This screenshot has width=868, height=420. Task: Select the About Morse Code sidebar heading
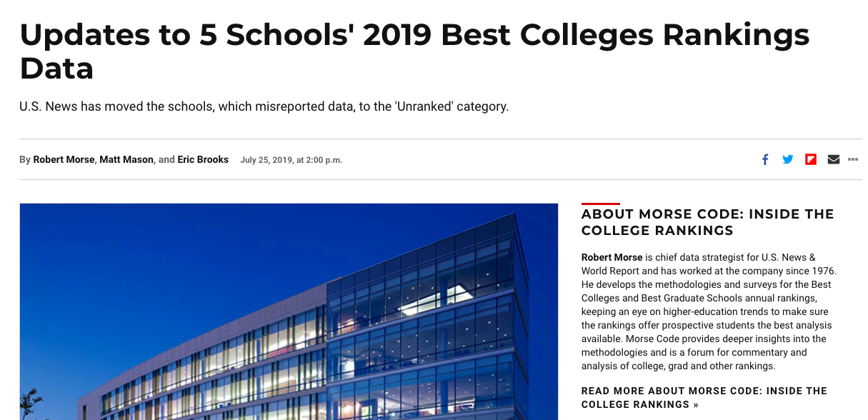click(707, 222)
